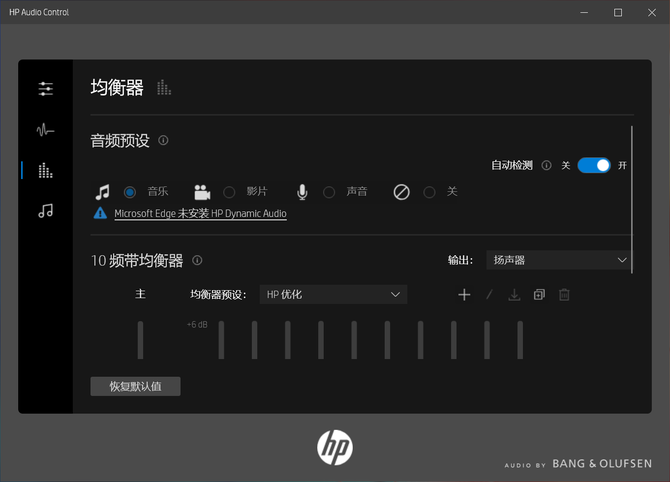
Task: Click the 影片 preset label
Action: [257, 191]
